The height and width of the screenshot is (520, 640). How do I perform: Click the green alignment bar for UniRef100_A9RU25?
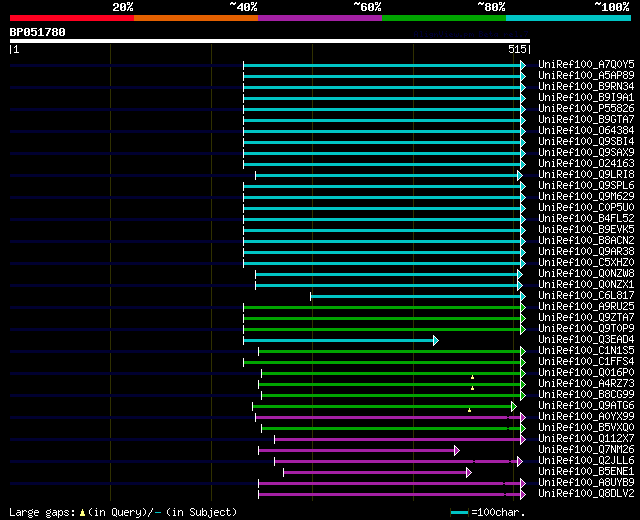[x=382, y=307]
